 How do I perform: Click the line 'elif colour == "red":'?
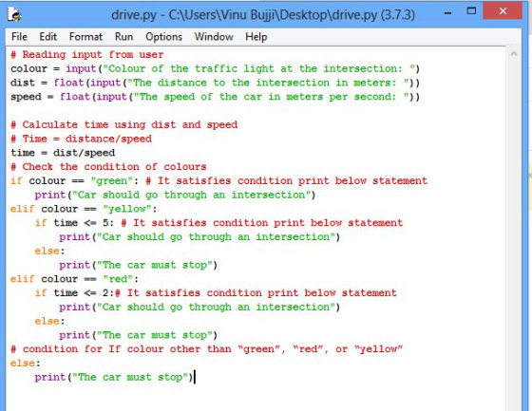tap(75, 279)
